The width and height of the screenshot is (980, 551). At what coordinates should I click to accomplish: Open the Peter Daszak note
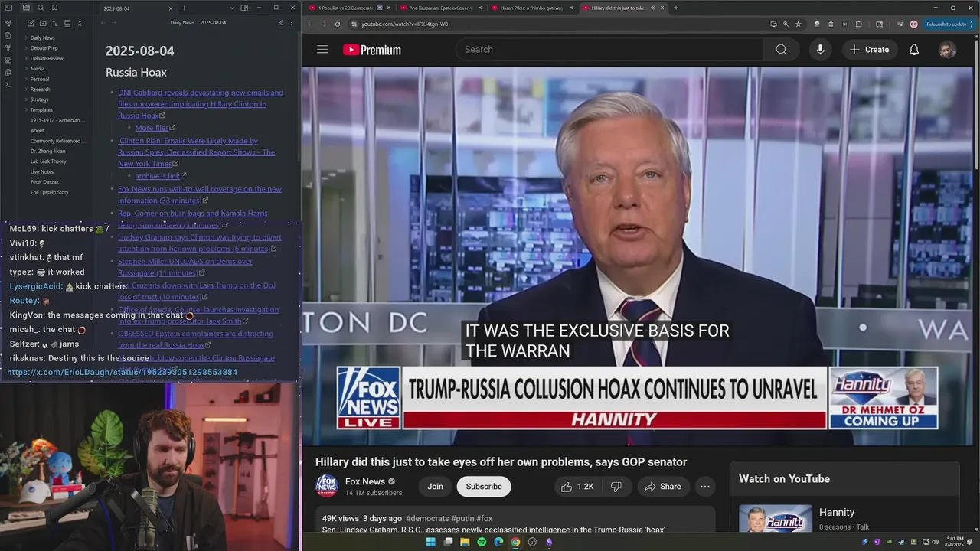click(x=44, y=182)
